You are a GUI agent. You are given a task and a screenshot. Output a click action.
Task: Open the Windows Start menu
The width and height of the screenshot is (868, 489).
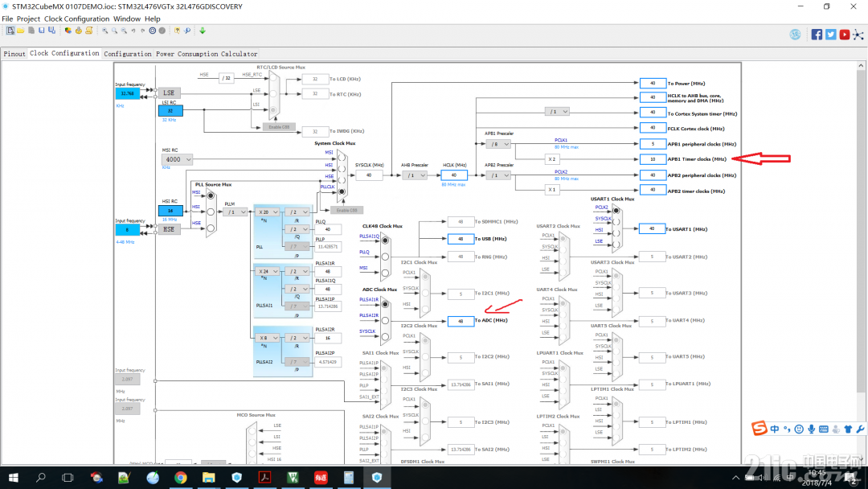point(14,478)
